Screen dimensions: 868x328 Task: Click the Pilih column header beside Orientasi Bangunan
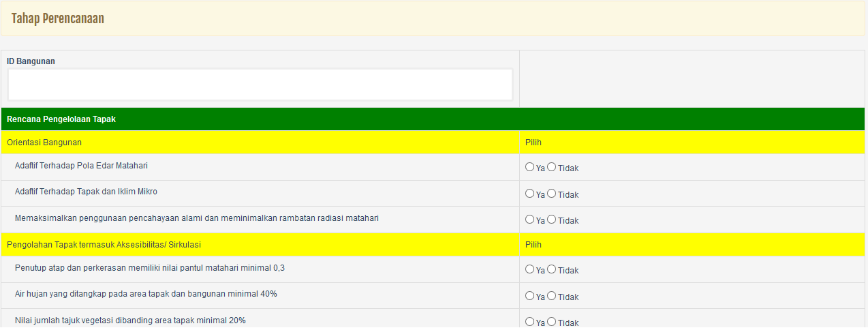click(533, 143)
